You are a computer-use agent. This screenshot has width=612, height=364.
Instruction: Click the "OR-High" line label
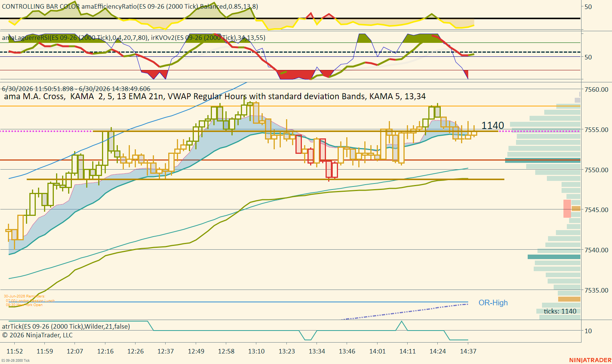coord(493,303)
